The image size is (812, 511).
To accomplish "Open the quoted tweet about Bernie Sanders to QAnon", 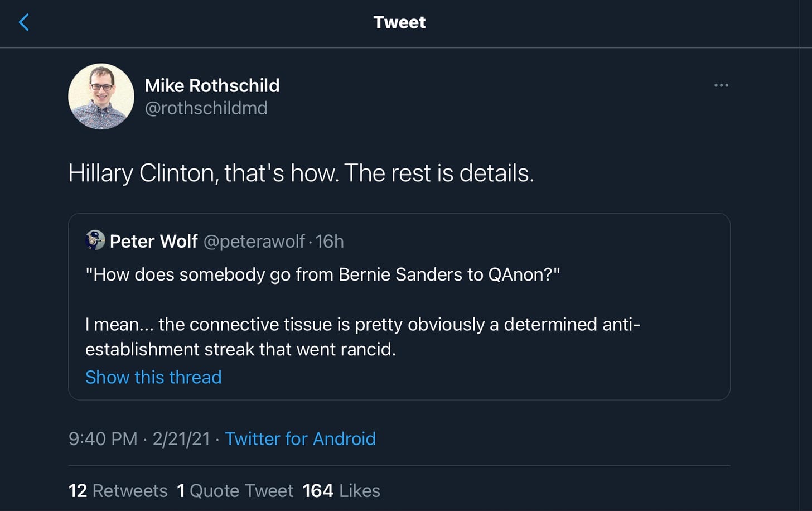I will tap(399, 306).
